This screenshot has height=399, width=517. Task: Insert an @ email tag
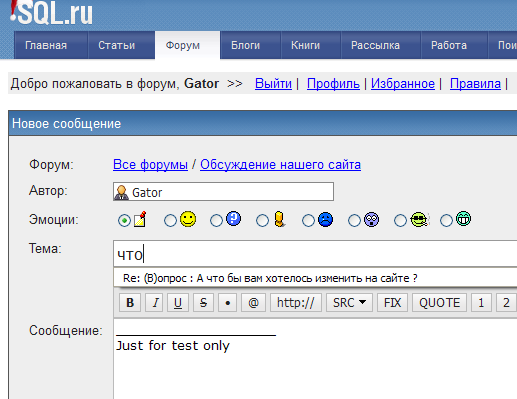pyautogui.click(x=253, y=303)
